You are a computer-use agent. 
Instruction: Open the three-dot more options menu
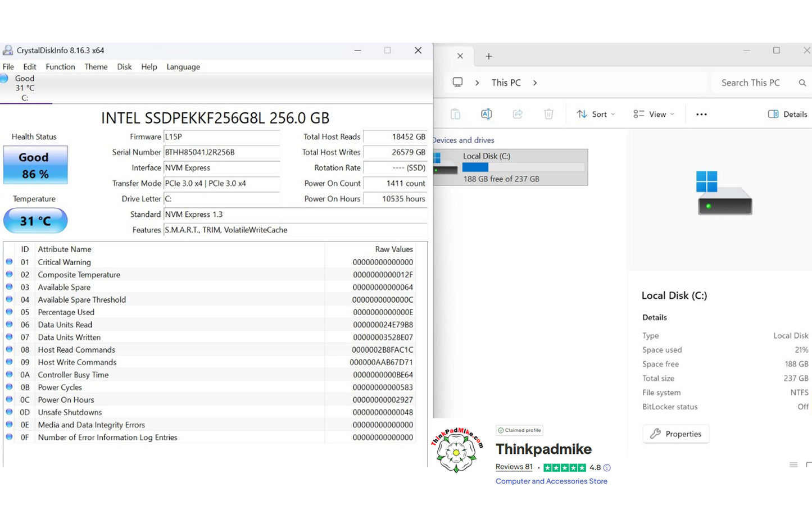(x=701, y=114)
